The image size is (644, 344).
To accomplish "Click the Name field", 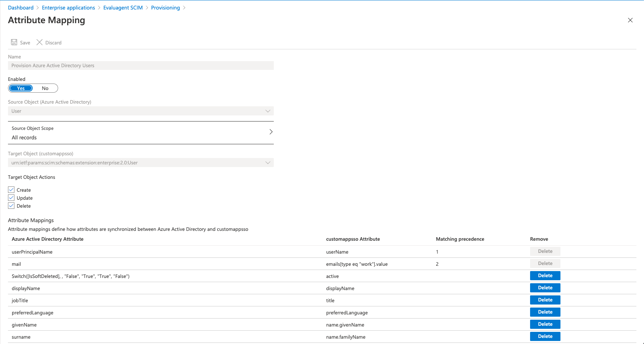I will (141, 65).
